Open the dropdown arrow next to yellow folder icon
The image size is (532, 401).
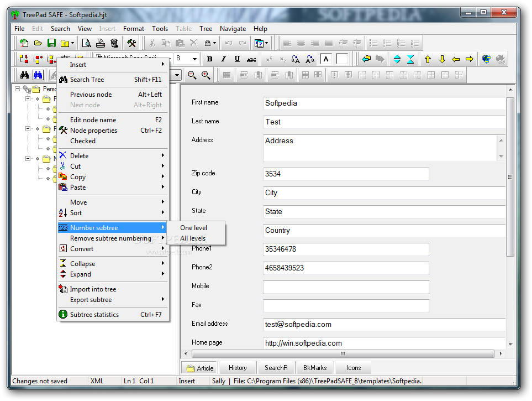[72, 43]
